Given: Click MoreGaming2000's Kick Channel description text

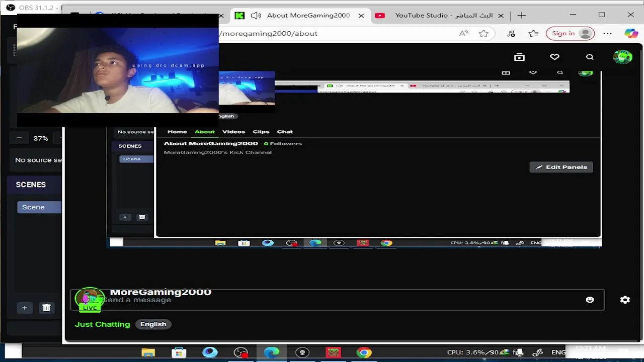Looking at the screenshot, I should 218,152.
